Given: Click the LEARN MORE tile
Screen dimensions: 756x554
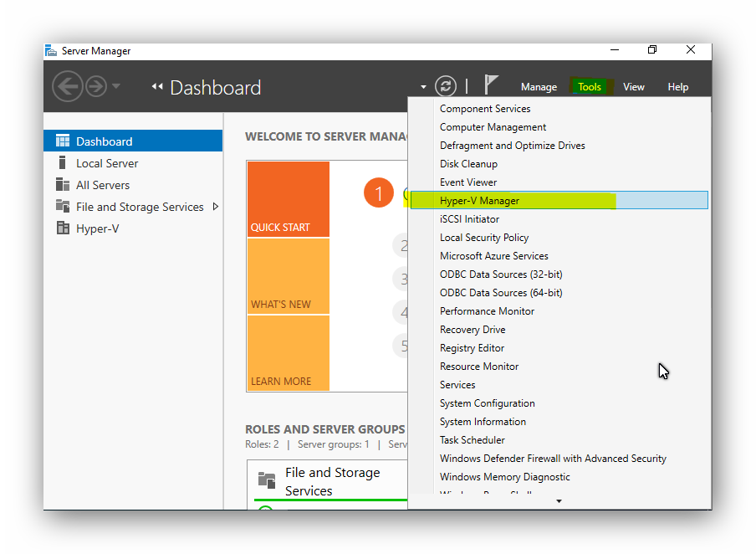Looking at the screenshot, I should coord(288,353).
